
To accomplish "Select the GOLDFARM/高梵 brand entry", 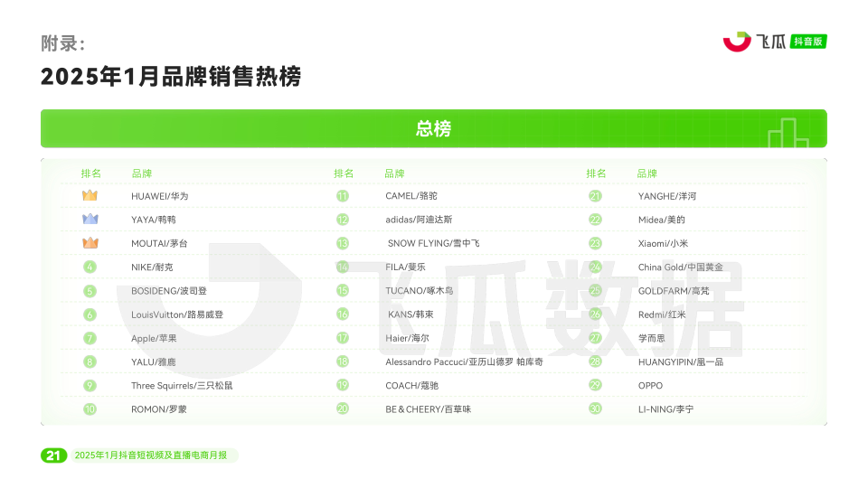I will coord(674,291).
